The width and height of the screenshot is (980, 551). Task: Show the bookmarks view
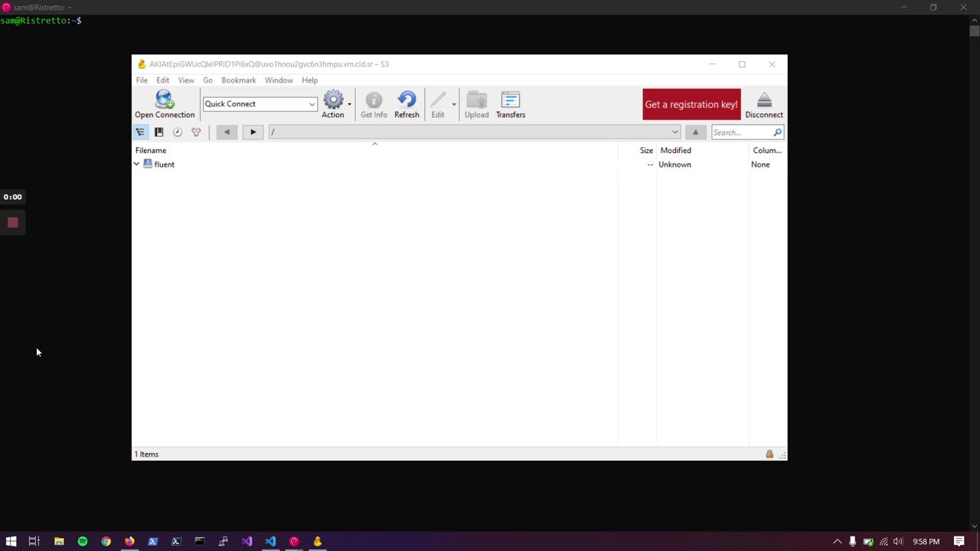[158, 132]
